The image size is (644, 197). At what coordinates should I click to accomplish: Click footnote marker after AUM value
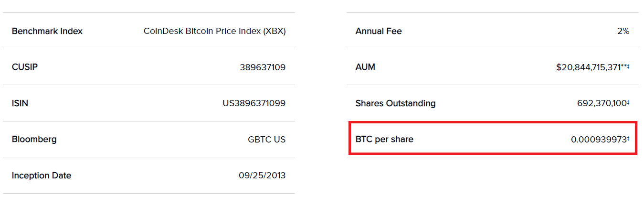(626, 66)
